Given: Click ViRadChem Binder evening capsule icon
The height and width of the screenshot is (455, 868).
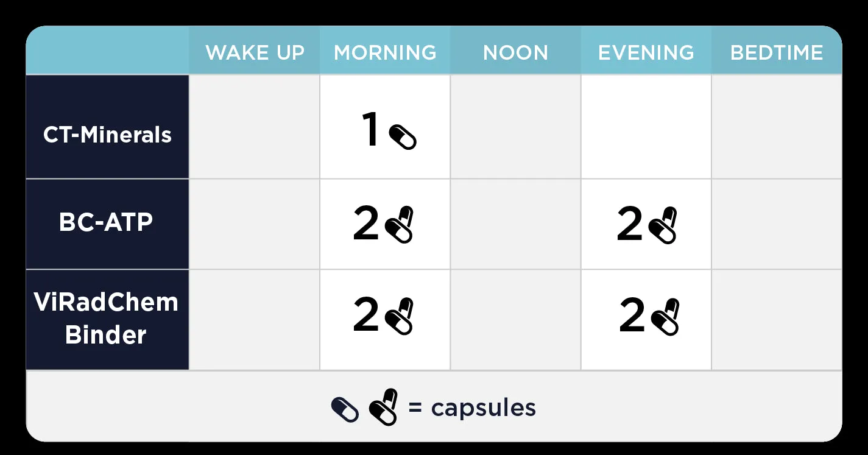Looking at the screenshot, I should coord(665,316).
